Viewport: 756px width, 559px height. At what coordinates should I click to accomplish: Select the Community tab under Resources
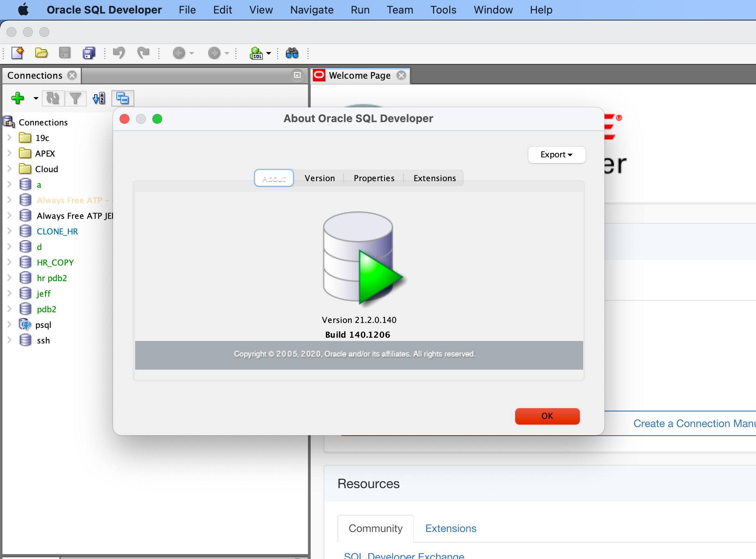pos(376,528)
